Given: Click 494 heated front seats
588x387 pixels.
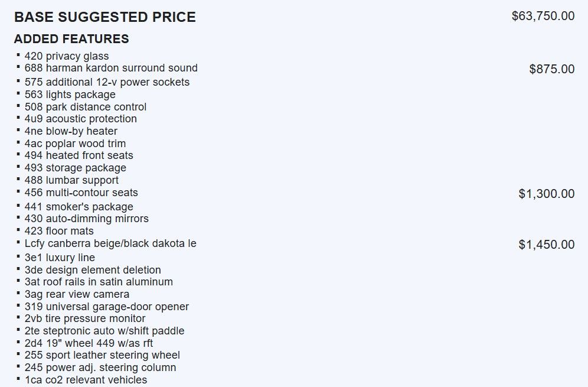Looking at the screenshot, I should (79, 155).
